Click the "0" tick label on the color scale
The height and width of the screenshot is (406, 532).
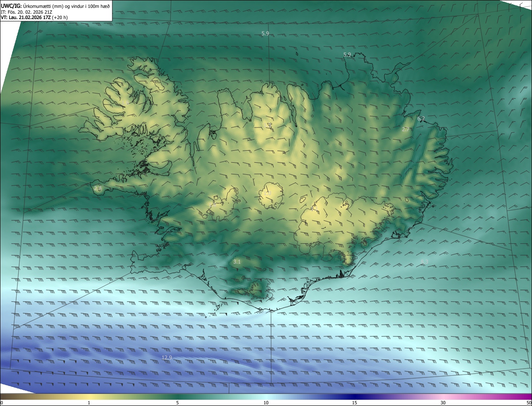[x=2, y=403]
